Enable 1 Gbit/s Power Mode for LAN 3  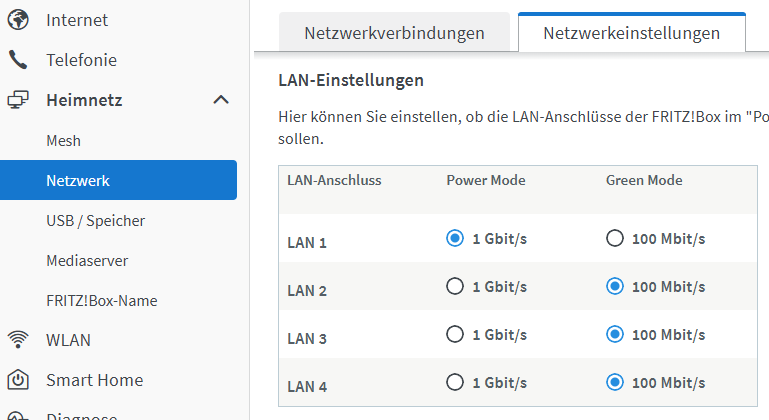pos(455,334)
